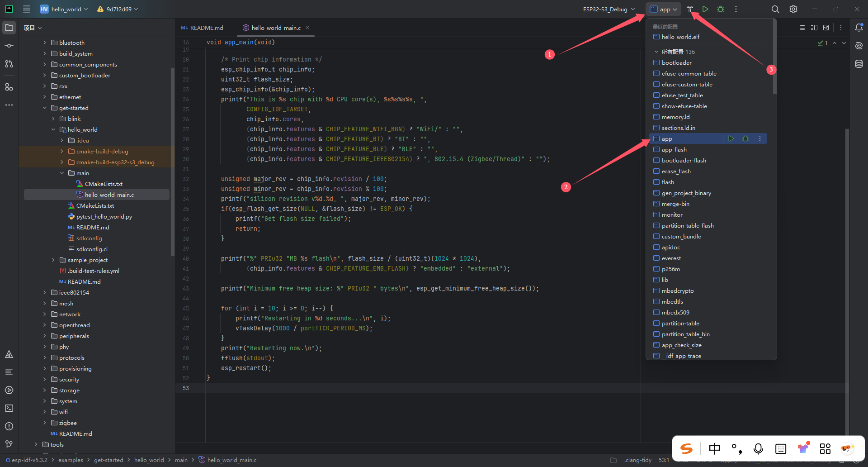Select hello_world.elf recent configuration

pos(708,37)
